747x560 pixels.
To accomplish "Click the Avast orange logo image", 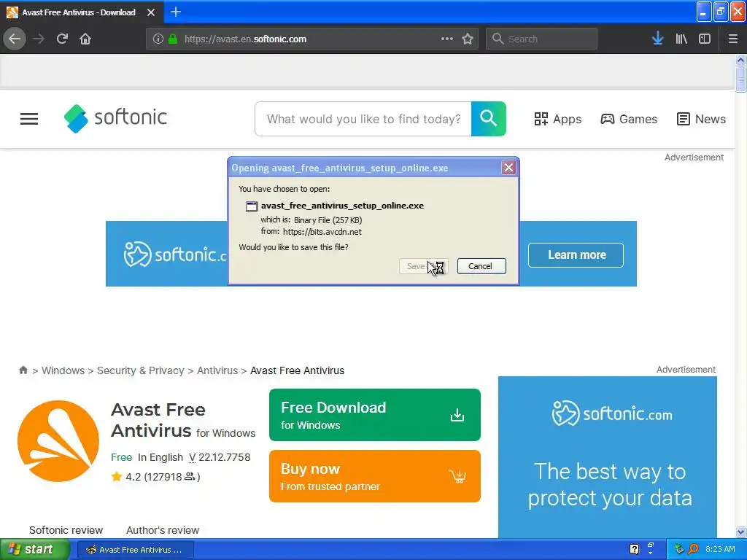I will (x=58, y=441).
